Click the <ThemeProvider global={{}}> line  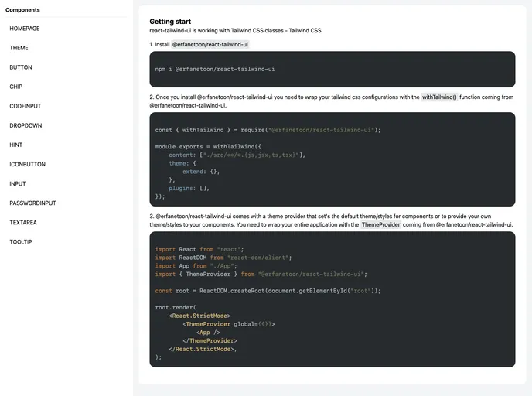(x=229, y=324)
